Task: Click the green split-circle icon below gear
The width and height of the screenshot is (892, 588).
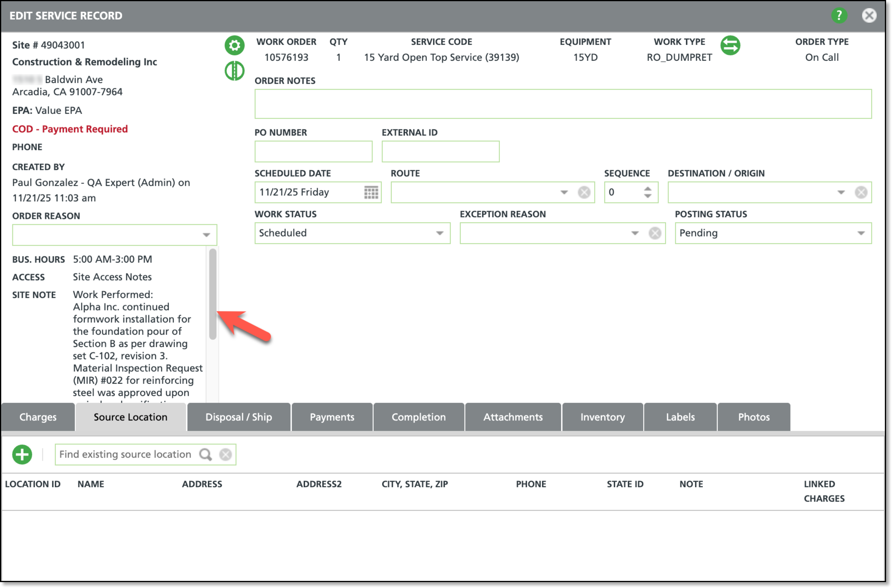Action: 234,70
